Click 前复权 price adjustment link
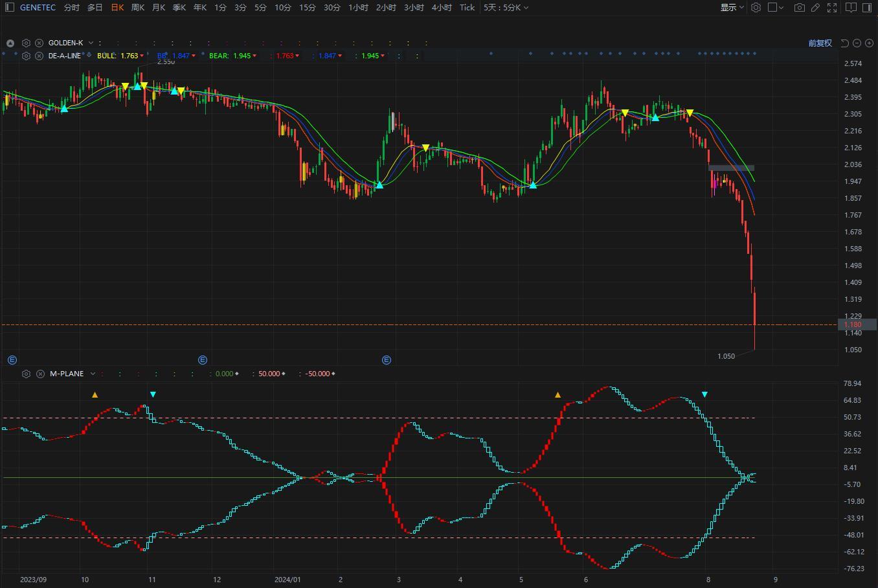This screenshot has height=588, width=878. (820, 43)
